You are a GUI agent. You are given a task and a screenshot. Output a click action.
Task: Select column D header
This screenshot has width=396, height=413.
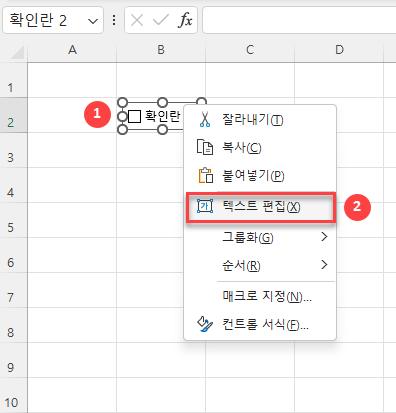(339, 50)
